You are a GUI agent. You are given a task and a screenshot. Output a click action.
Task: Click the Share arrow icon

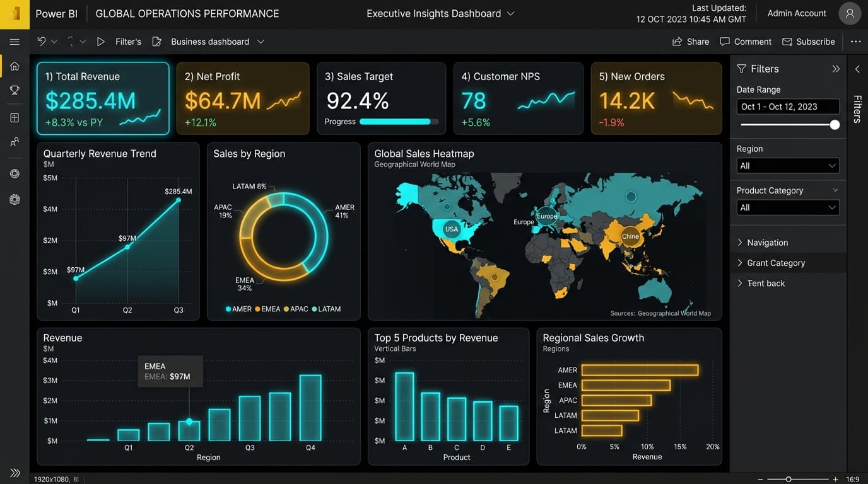[x=677, y=42]
